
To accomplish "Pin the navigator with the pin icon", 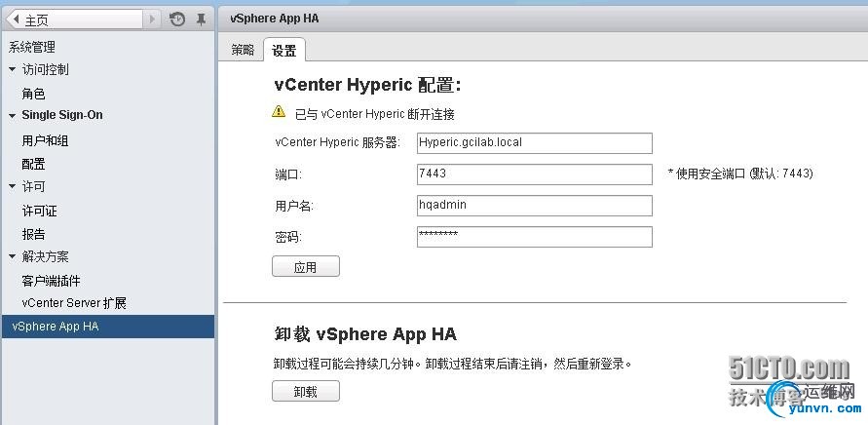I will 201,19.
